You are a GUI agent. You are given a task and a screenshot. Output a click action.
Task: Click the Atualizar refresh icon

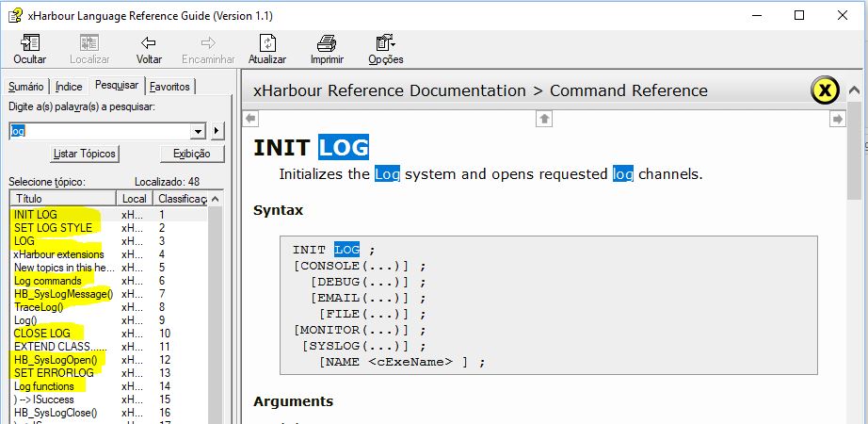(x=267, y=43)
